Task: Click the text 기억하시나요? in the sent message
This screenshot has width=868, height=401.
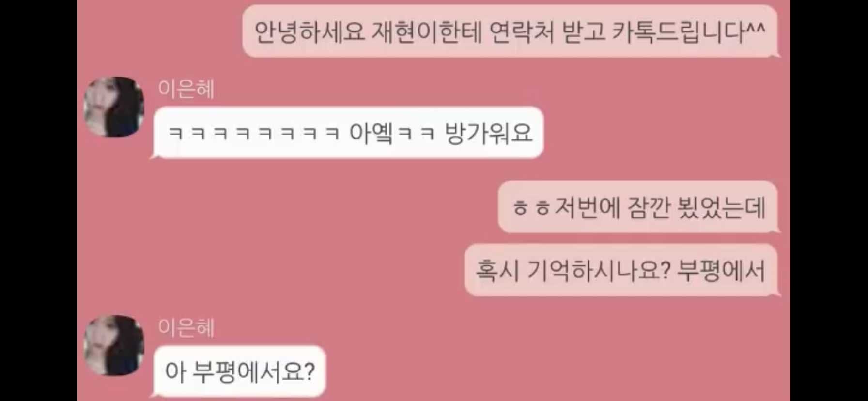Action: 598,270
